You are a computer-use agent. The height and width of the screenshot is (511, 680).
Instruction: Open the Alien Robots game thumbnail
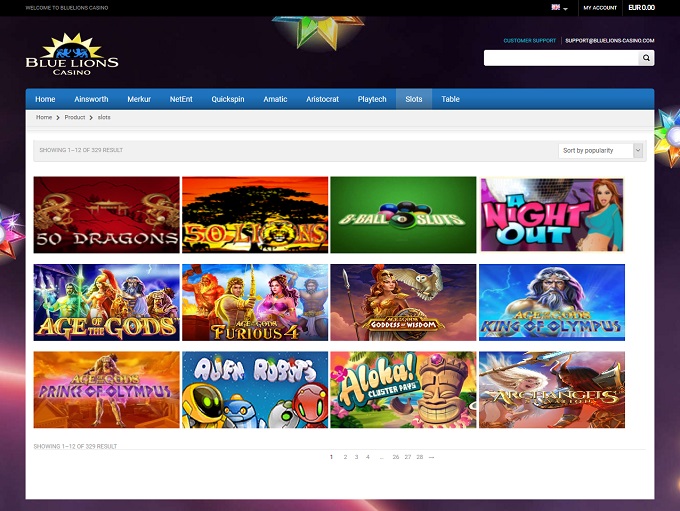(255, 390)
